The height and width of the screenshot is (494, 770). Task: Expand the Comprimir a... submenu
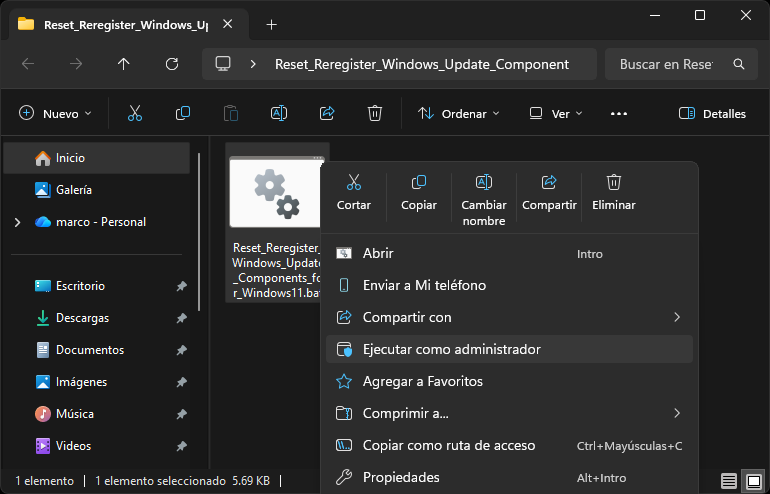677,413
